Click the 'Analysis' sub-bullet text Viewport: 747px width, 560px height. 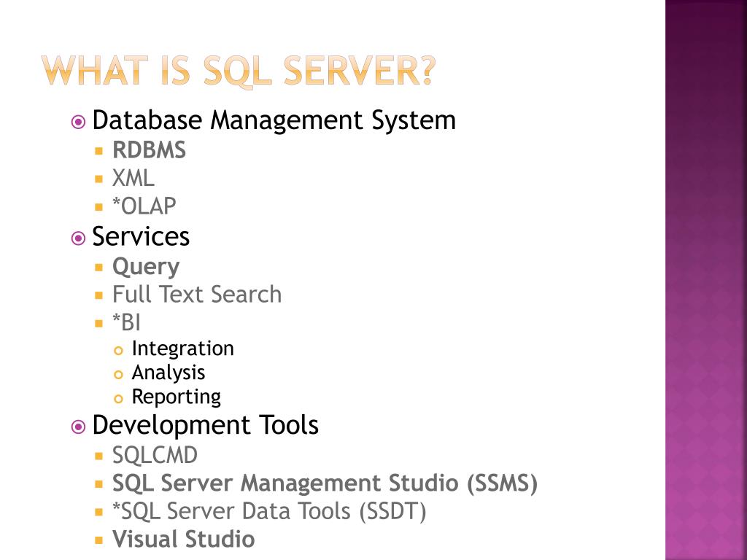pyautogui.click(x=169, y=373)
